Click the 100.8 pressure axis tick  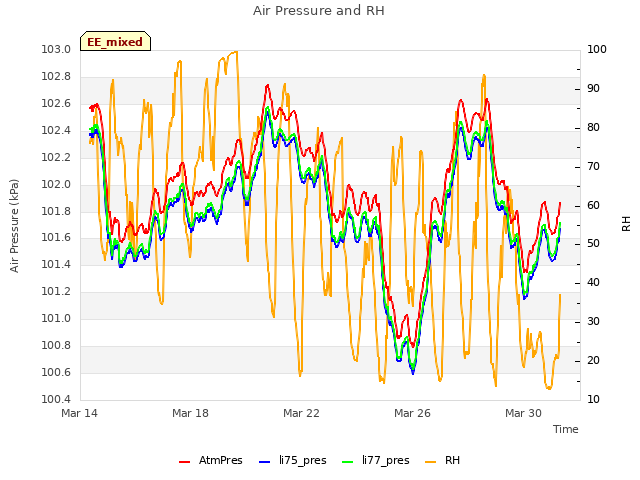(x=56, y=345)
